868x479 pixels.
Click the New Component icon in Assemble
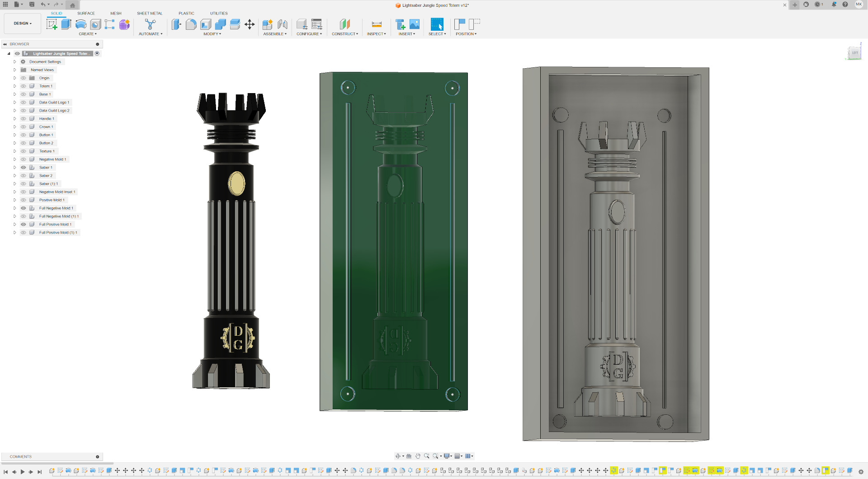[267, 24]
